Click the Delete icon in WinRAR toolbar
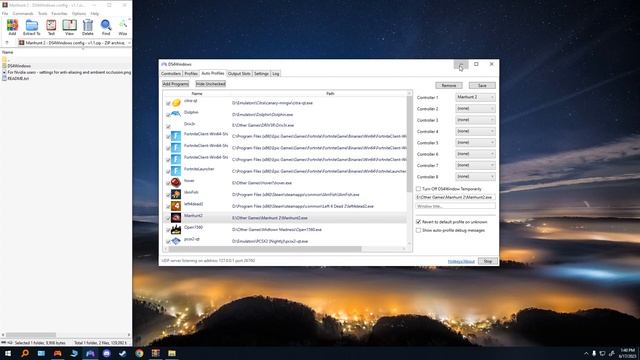Image resolution: width=640 pixels, height=360 pixels. tap(88, 27)
